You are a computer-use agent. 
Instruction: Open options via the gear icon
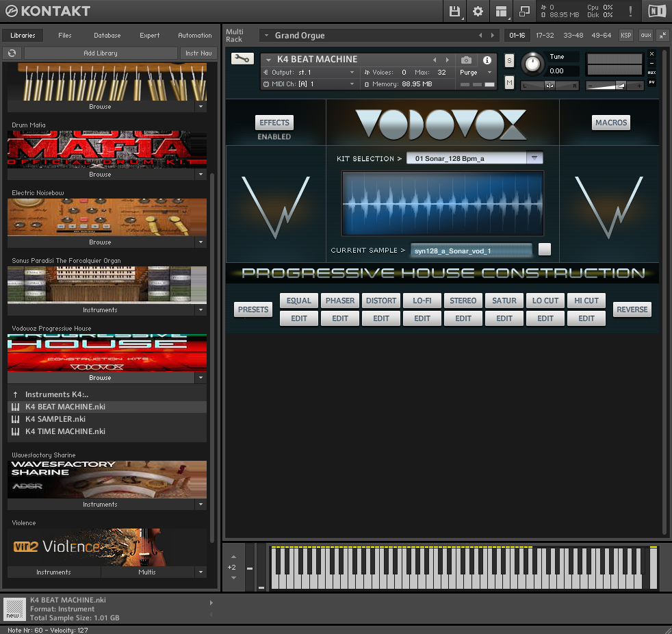(478, 11)
